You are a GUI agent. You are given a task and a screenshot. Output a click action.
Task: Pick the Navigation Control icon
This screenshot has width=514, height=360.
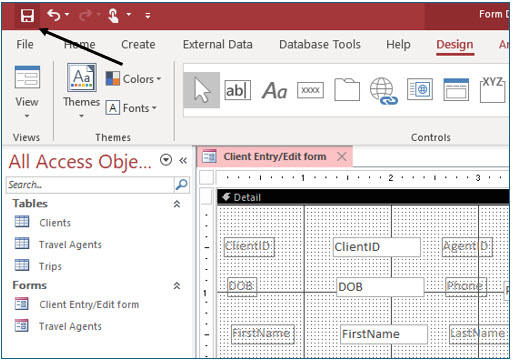click(x=456, y=89)
